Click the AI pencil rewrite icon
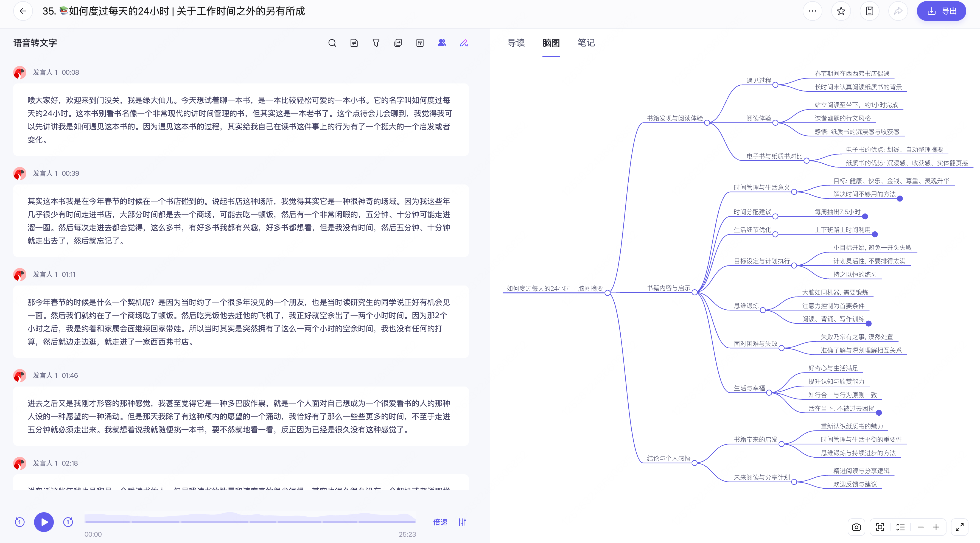This screenshot has height=543, width=980. click(x=463, y=43)
